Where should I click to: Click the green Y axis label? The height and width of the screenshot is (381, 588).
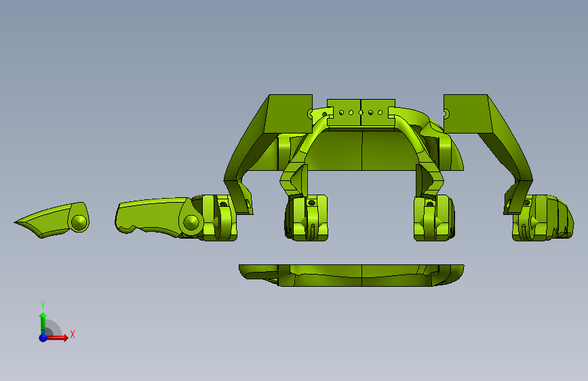tap(43, 305)
